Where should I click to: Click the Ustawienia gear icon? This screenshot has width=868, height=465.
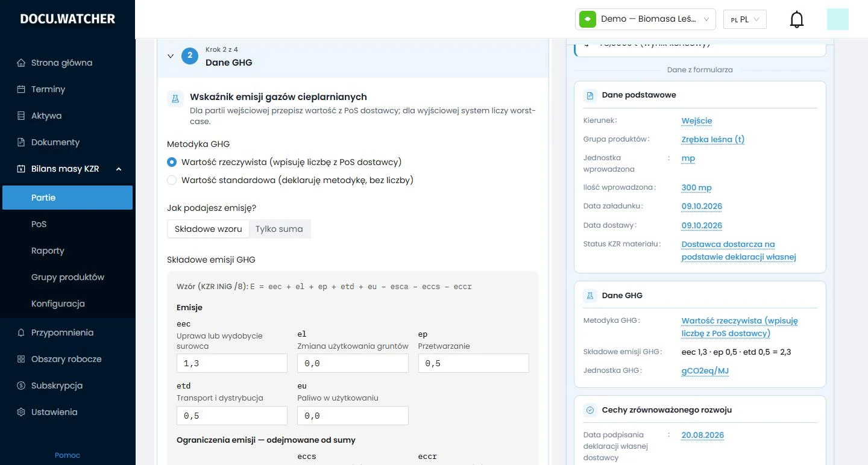21,412
